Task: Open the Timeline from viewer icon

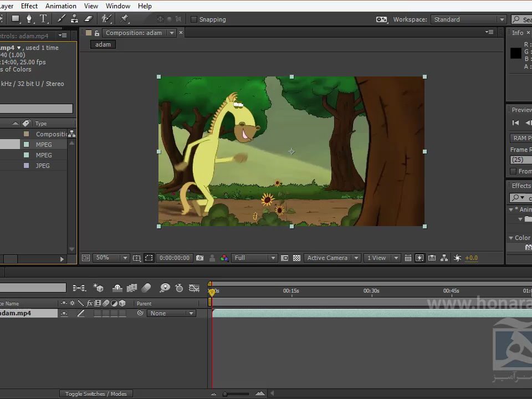Action: coord(432,258)
